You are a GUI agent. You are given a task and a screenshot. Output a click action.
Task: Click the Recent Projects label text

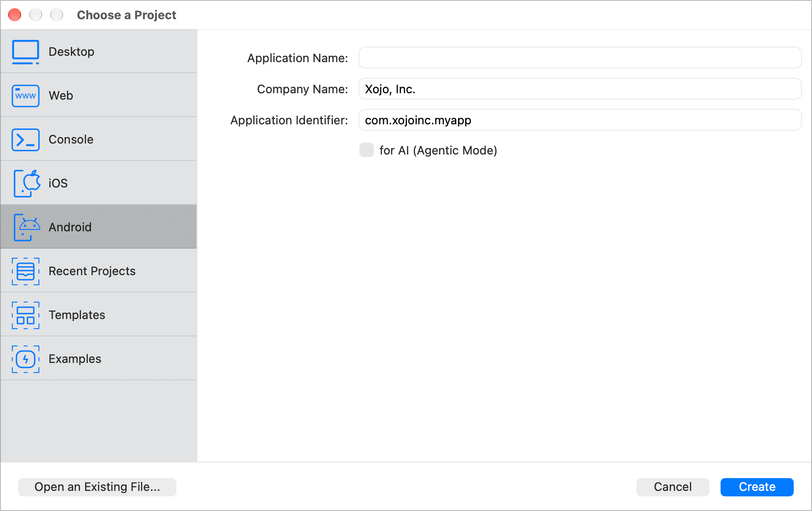pos(92,271)
